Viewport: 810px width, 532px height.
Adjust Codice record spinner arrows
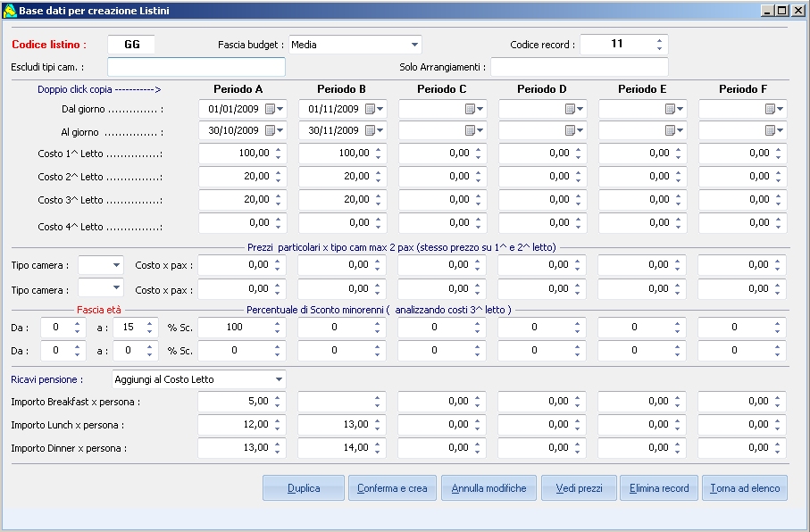coord(659,45)
